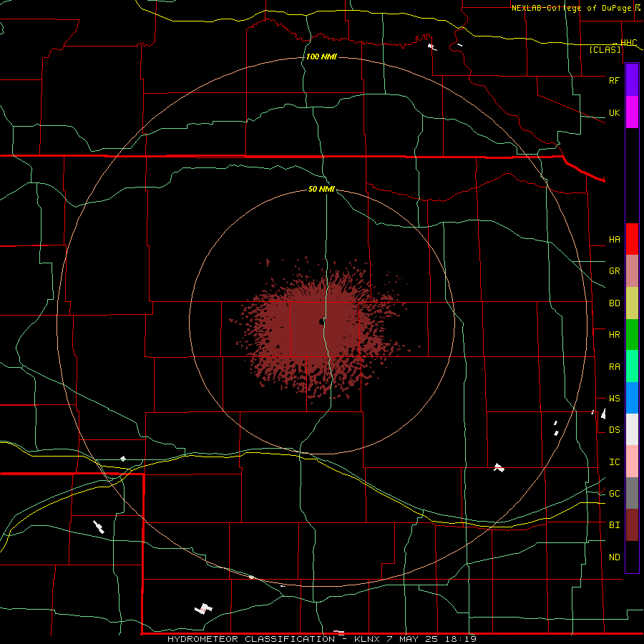Click the "ND" legend label

614,557
